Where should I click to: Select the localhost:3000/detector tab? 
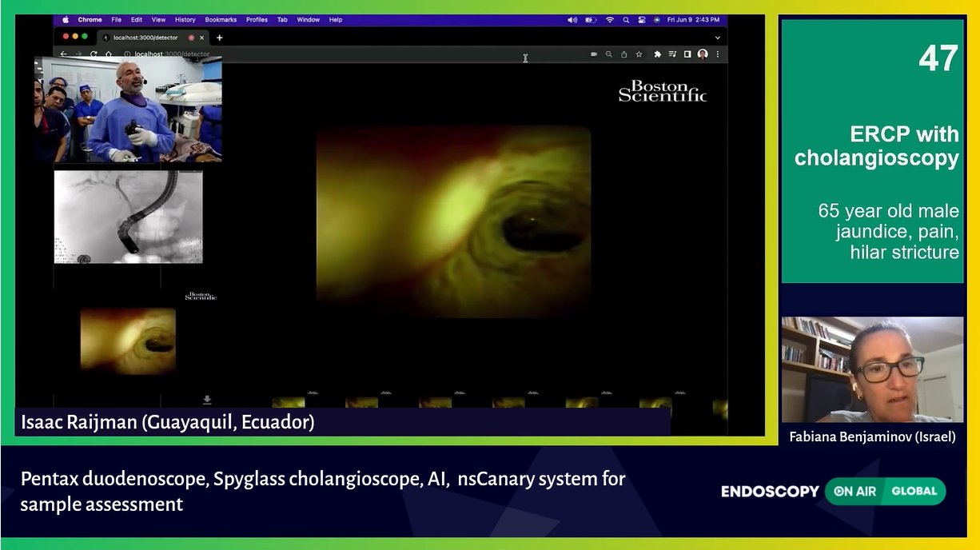point(144,37)
